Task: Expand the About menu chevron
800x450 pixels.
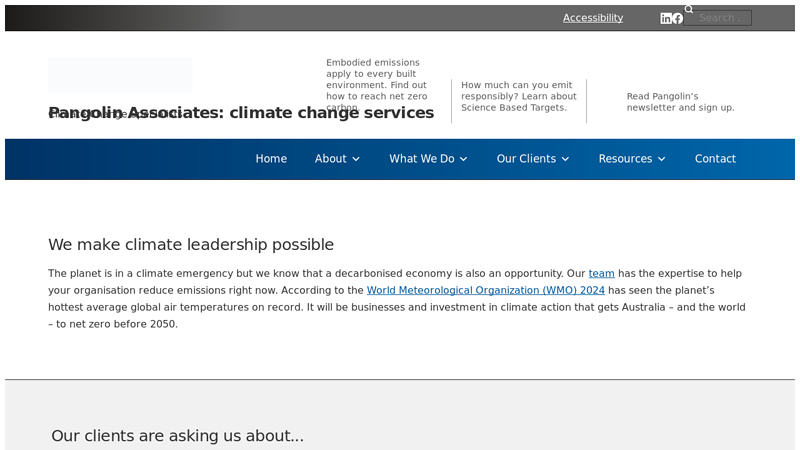Action: pyautogui.click(x=356, y=159)
